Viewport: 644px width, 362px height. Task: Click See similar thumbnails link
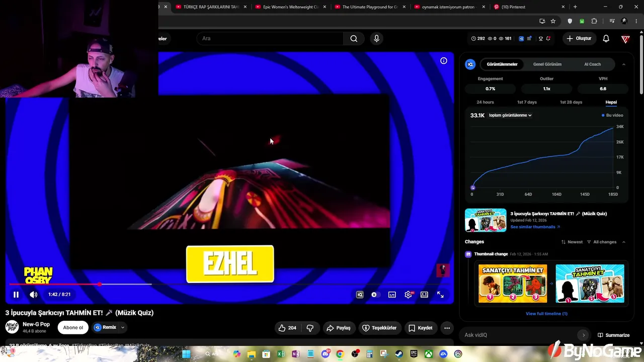[535, 227]
